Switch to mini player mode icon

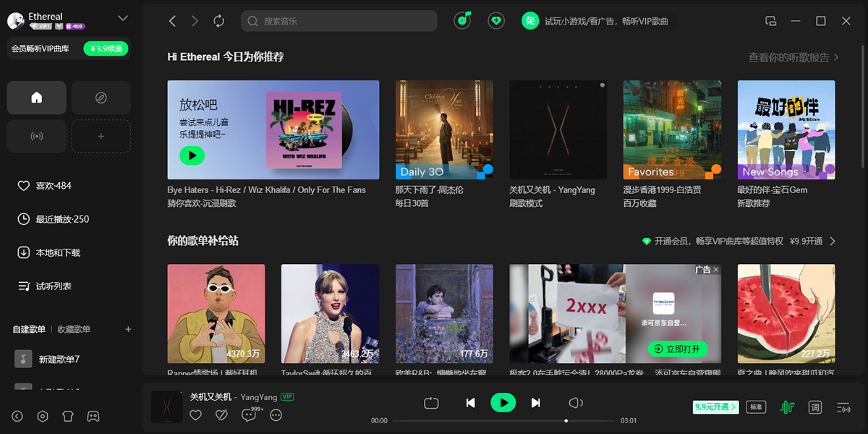point(771,21)
